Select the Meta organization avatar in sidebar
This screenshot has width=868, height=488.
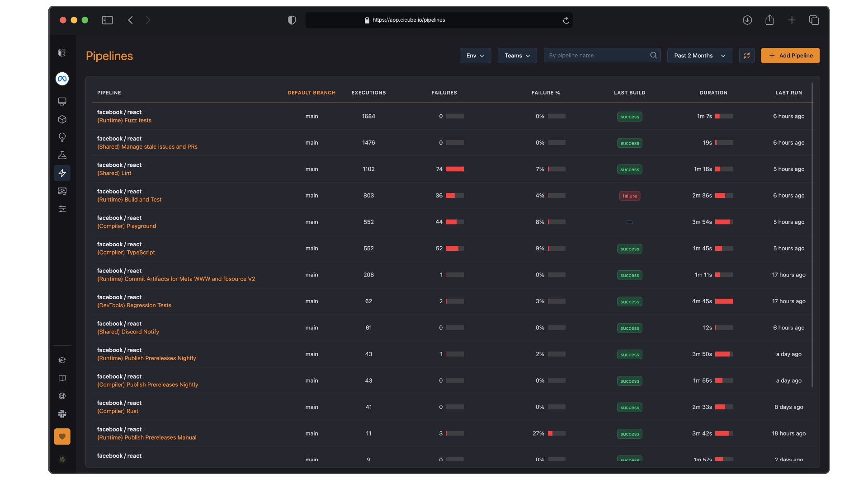62,78
